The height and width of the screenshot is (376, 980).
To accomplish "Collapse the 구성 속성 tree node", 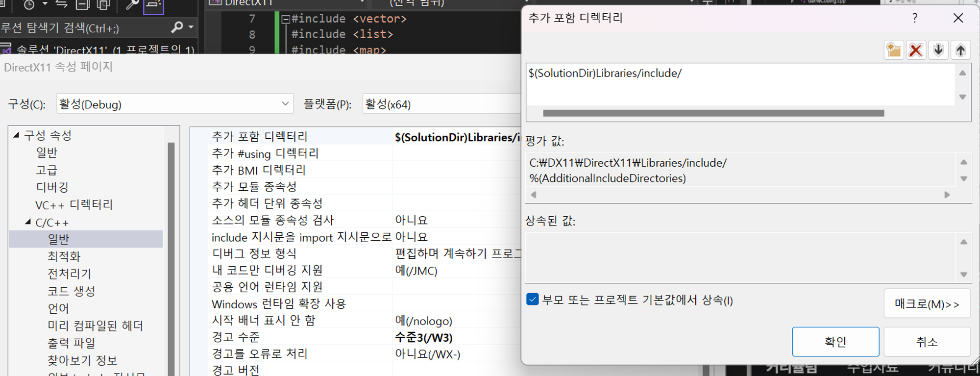I will [16, 135].
